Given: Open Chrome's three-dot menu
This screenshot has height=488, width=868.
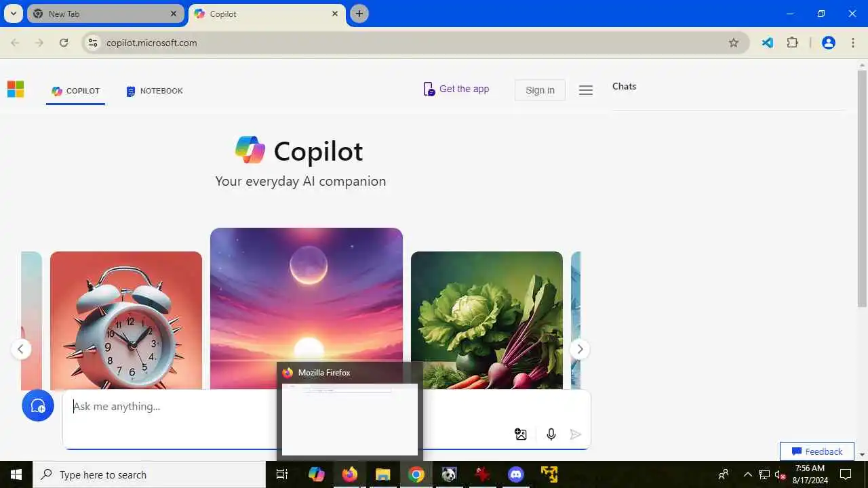Looking at the screenshot, I should click(x=853, y=43).
